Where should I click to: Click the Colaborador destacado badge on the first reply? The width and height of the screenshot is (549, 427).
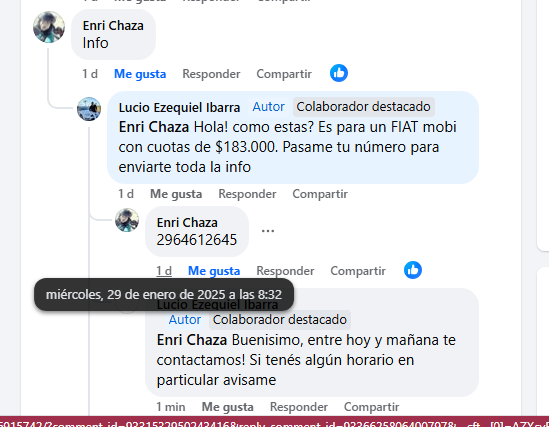pyautogui.click(x=363, y=107)
